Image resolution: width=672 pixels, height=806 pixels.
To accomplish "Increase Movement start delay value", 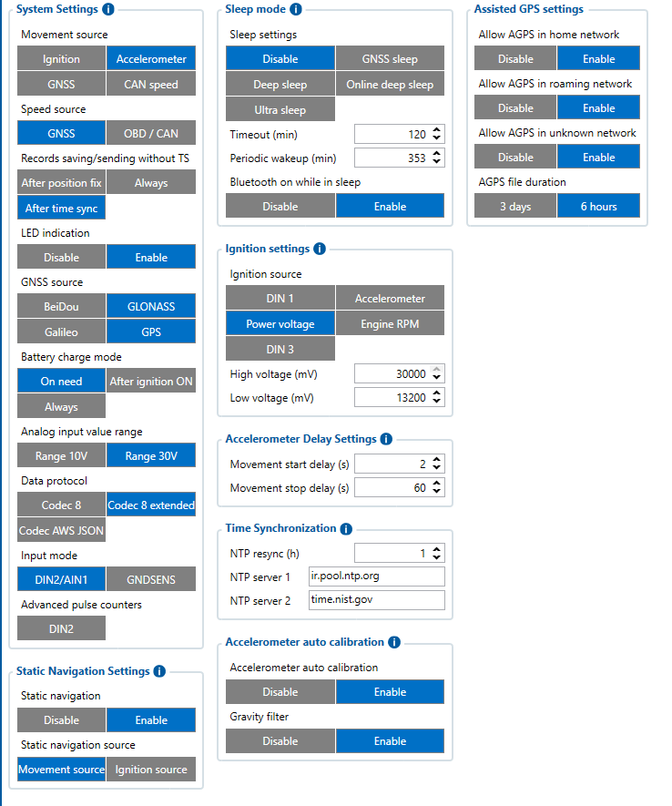I will click(437, 460).
